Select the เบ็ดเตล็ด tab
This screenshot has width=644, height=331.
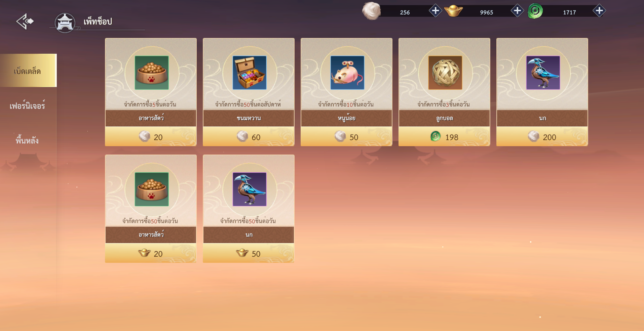coord(28,70)
